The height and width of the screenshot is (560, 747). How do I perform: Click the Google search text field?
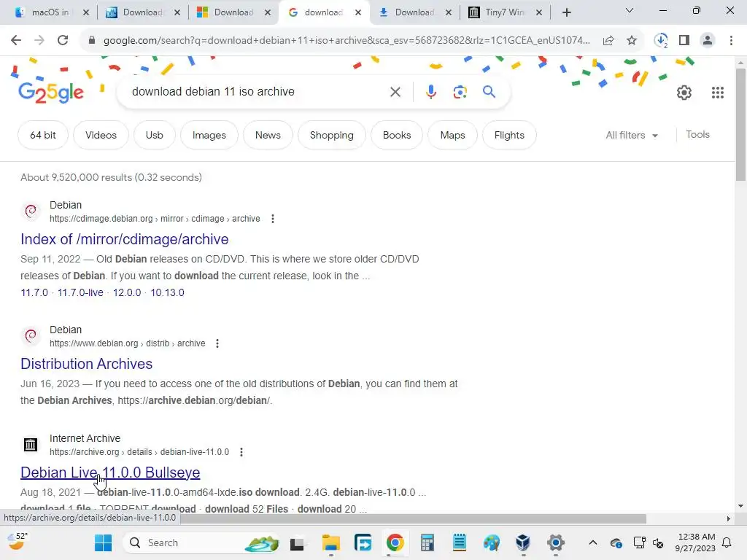click(x=258, y=92)
